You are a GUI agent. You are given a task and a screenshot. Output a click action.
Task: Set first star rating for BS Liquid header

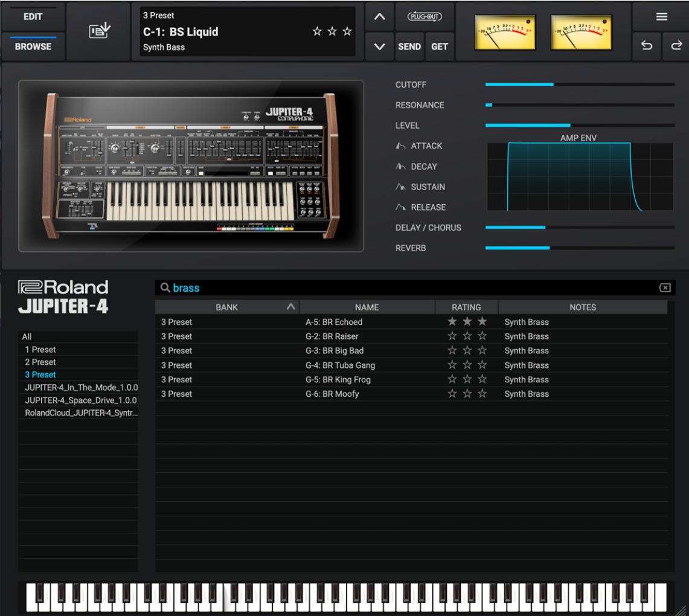[317, 31]
